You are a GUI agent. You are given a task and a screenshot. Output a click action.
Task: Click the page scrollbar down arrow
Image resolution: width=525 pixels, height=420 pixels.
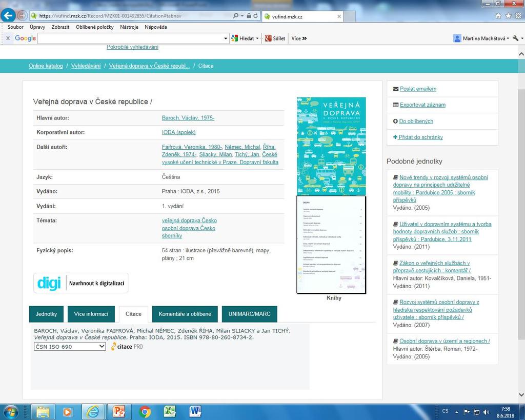[x=521, y=395]
